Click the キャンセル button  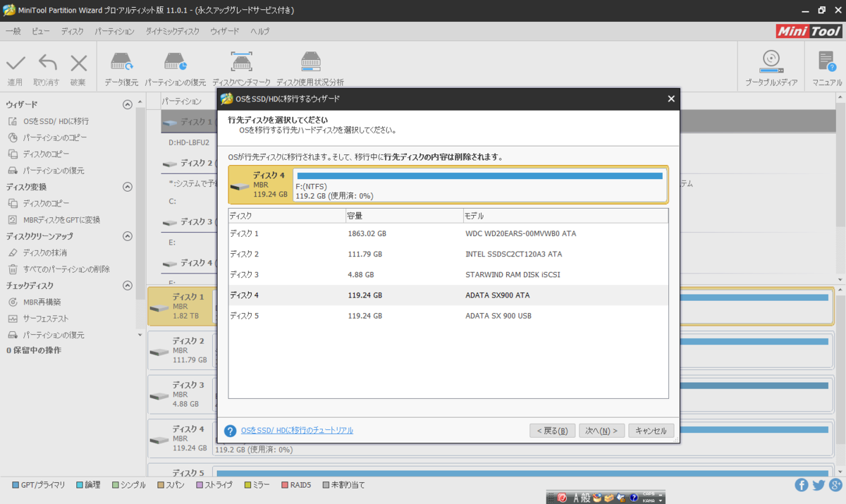(x=651, y=431)
